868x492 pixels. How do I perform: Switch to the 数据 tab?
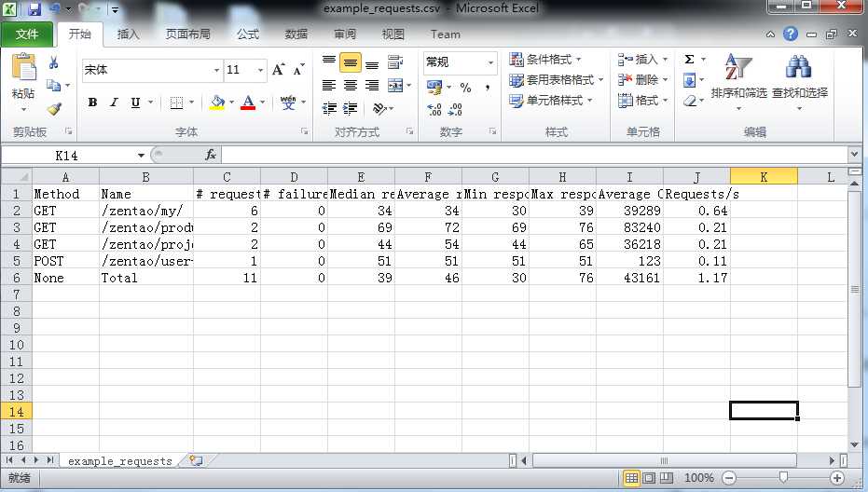(296, 34)
